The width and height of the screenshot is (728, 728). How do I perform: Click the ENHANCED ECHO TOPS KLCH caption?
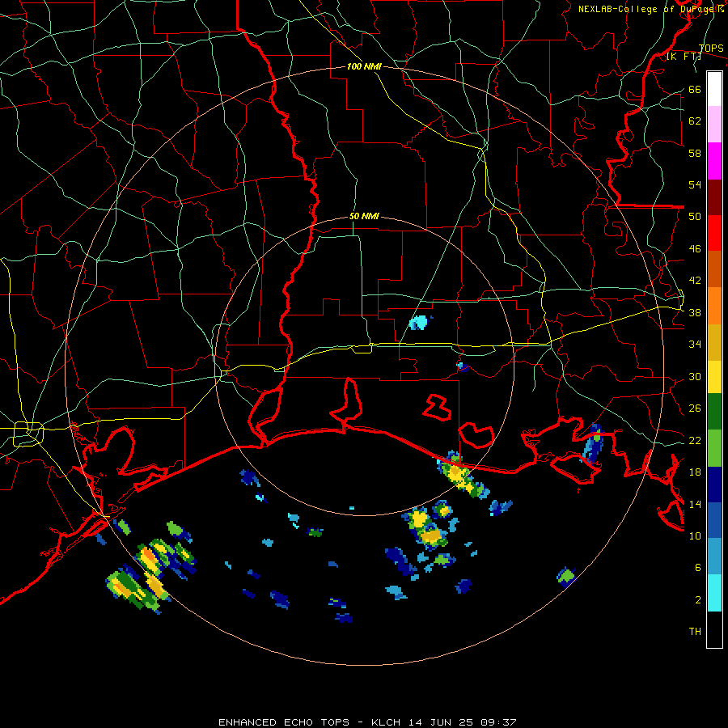pyautogui.click(x=367, y=722)
